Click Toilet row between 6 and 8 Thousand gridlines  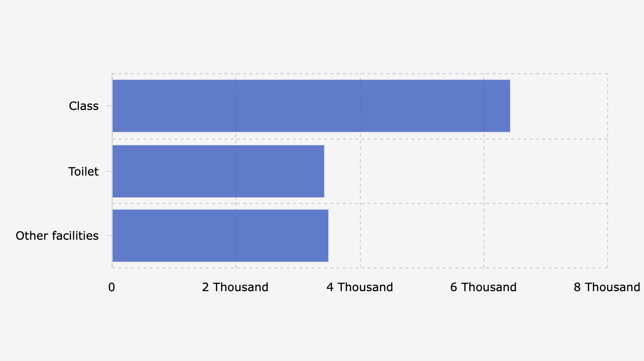(545, 171)
